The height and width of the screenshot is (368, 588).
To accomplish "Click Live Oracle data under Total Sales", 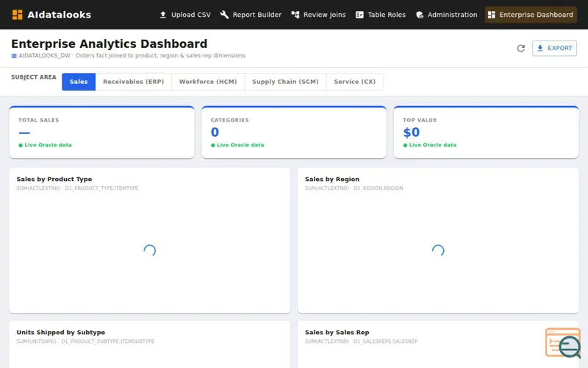I will pos(45,145).
